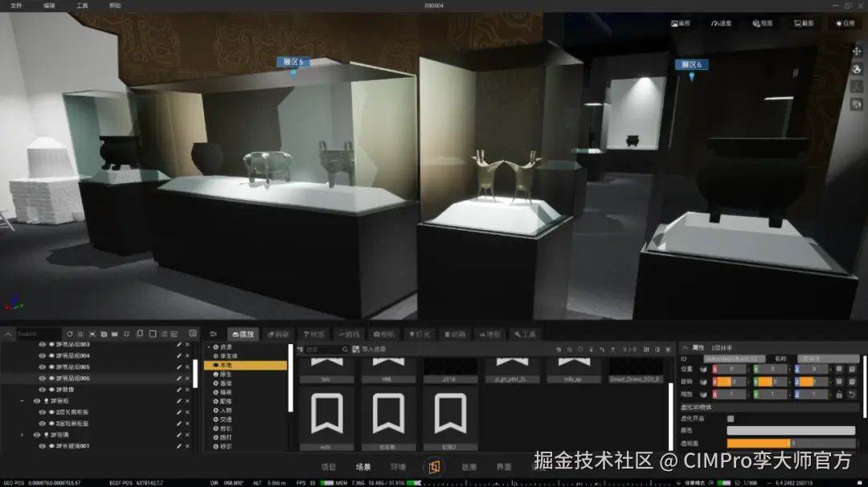Toggle visibility eye of 2F展品组004

point(42,356)
